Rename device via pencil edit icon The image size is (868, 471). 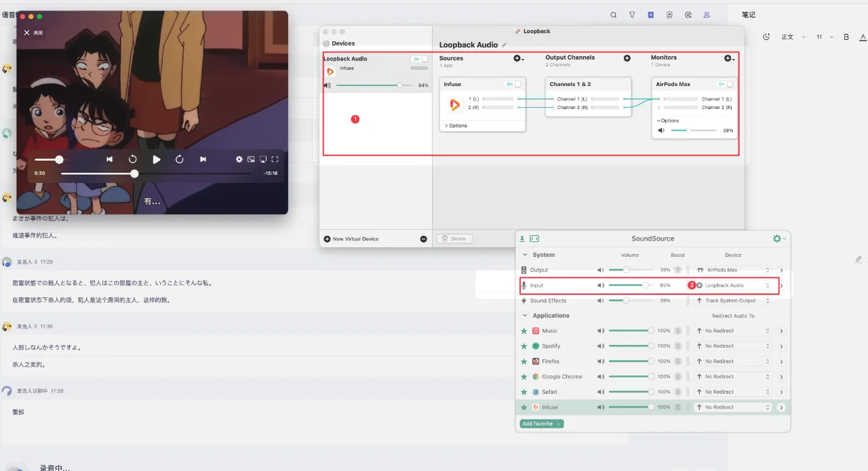click(x=504, y=45)
